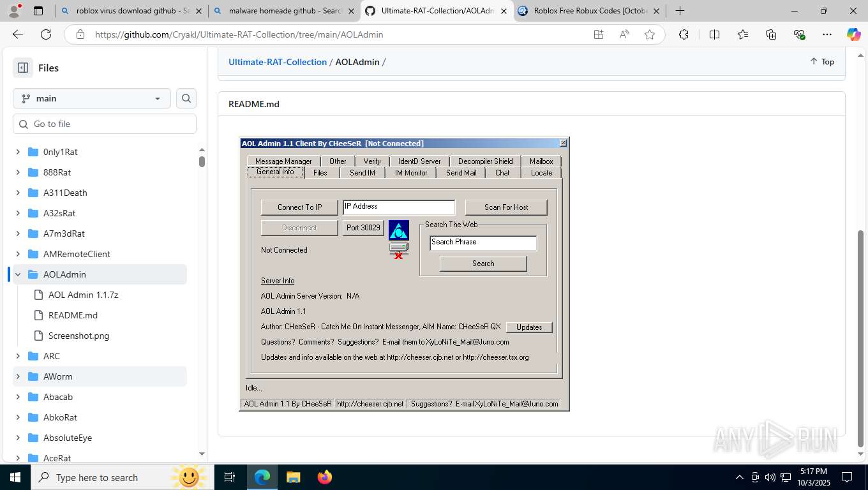This screenshot has height=490, width=868.
Task: Open File Explorer from taskbar
Action: (293, 477)
